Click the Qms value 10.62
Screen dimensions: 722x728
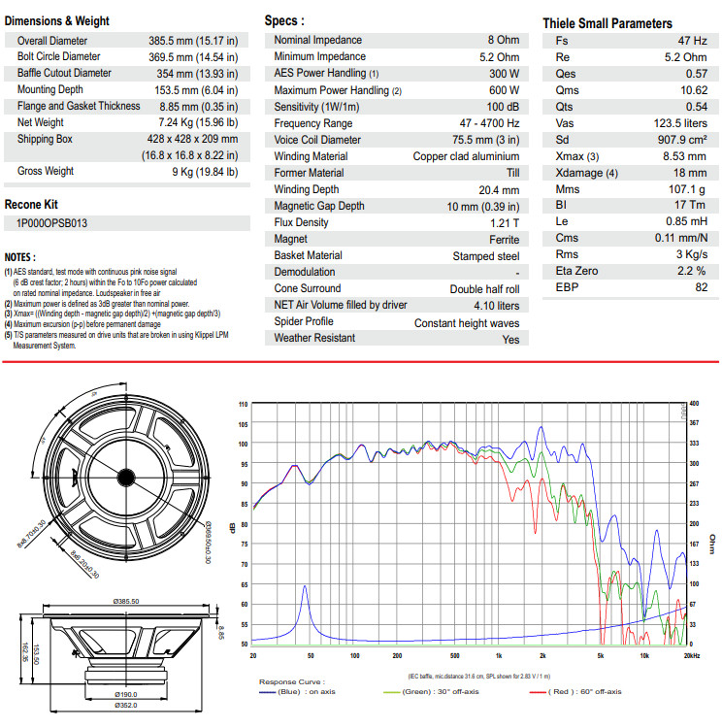click(694, 90)
